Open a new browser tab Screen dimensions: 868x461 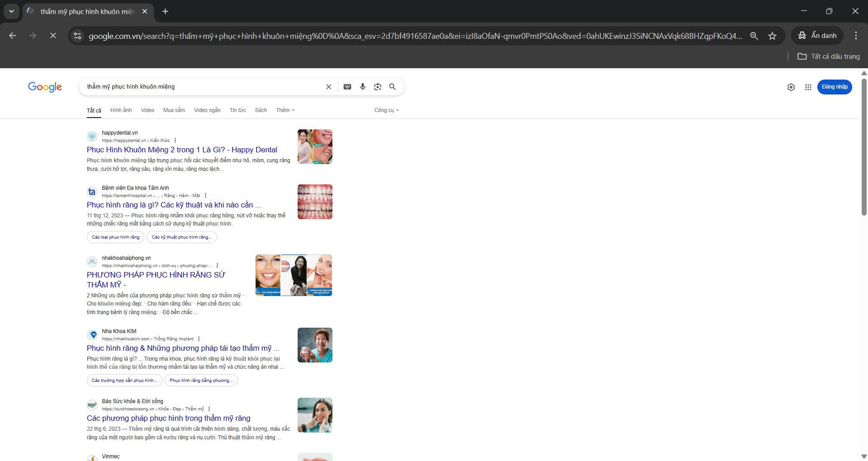coord(166,11)
